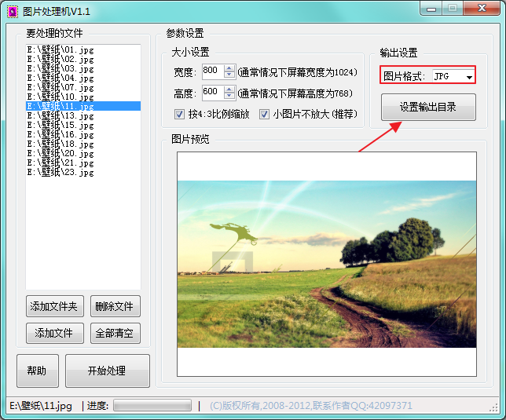The height and width of the screenshot is (420, 506).
Task: Toggle 小图片不放大(推荐) checkbox
Action: coord(264,114)
